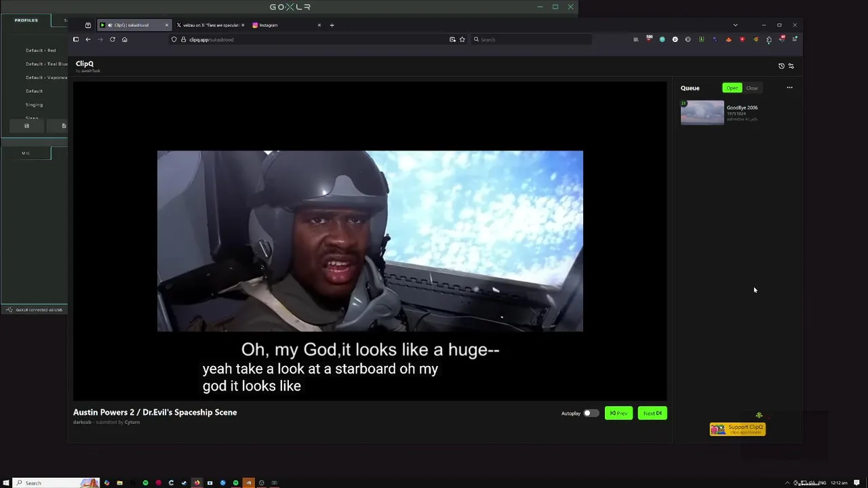The width and height of the screenshot is (868, 488).
Task: Open the browser extensions puzzle icon
Action: pyautogui.click(x=769, y=39)
